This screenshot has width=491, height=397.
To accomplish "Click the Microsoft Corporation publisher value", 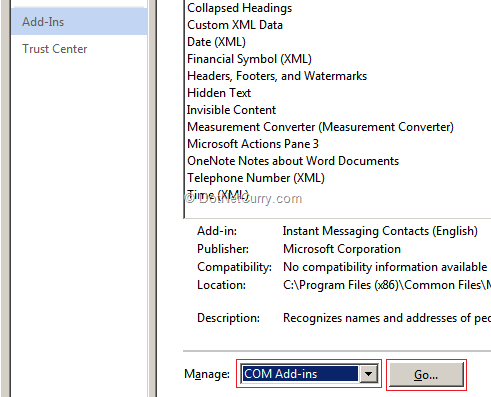I will [x=342, y=249].
